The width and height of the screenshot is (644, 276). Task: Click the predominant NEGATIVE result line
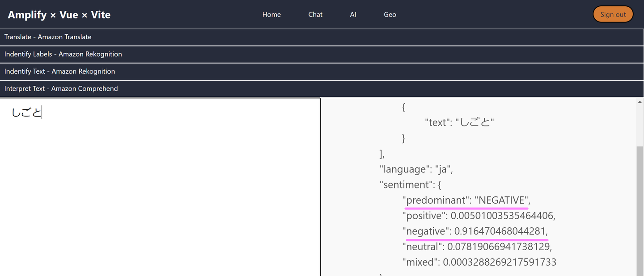coord(466,200)
